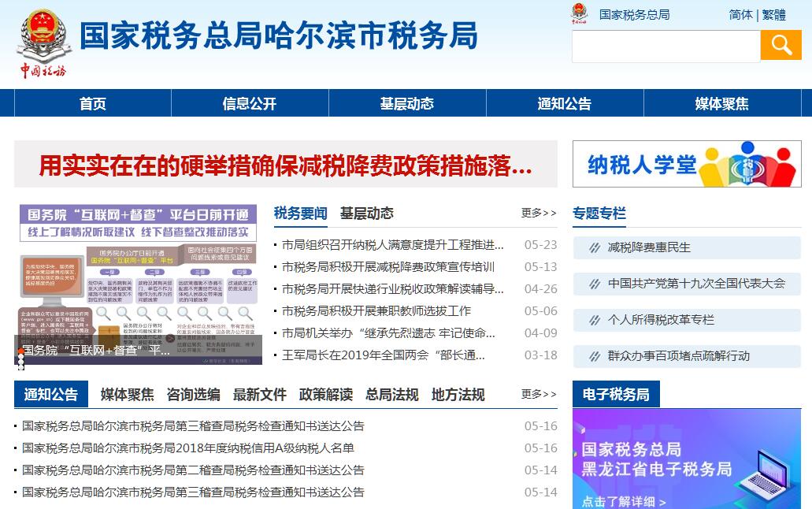Click the date 05-23 in news list

click(540, 245)
